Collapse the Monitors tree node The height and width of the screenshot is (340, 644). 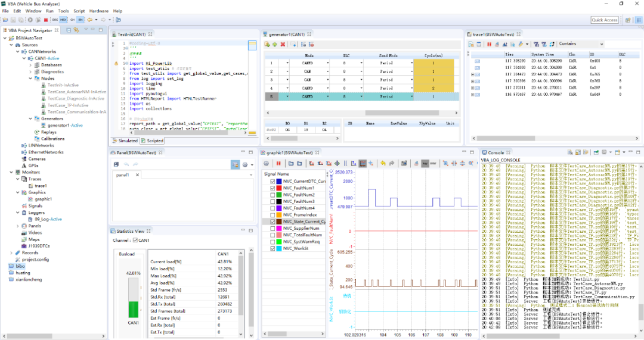click(11, 172)
